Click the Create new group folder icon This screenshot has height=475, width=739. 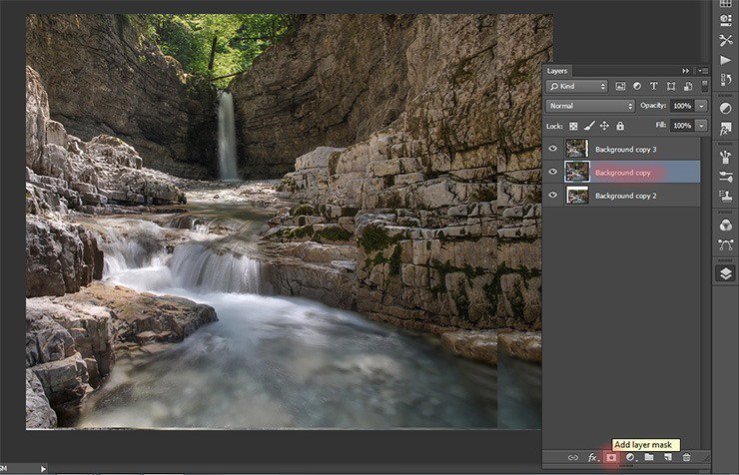tap(649, 457)
